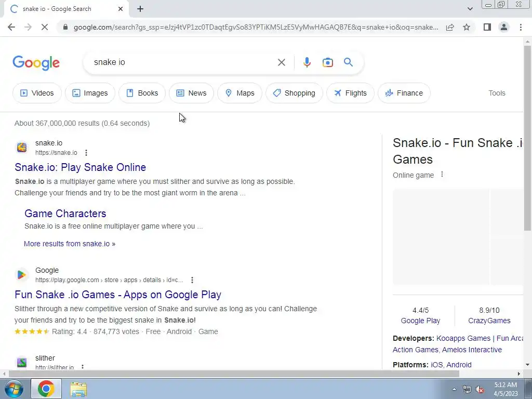532x399 pixels.
Task: Open Snake.io: Play Snake Online result
Action: (x=80, y=167)
